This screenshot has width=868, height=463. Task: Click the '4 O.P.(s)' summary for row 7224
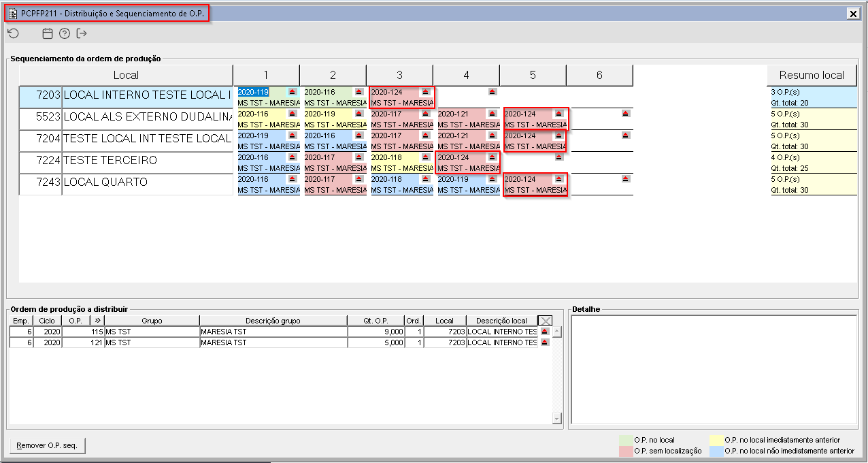coord(785,157)
